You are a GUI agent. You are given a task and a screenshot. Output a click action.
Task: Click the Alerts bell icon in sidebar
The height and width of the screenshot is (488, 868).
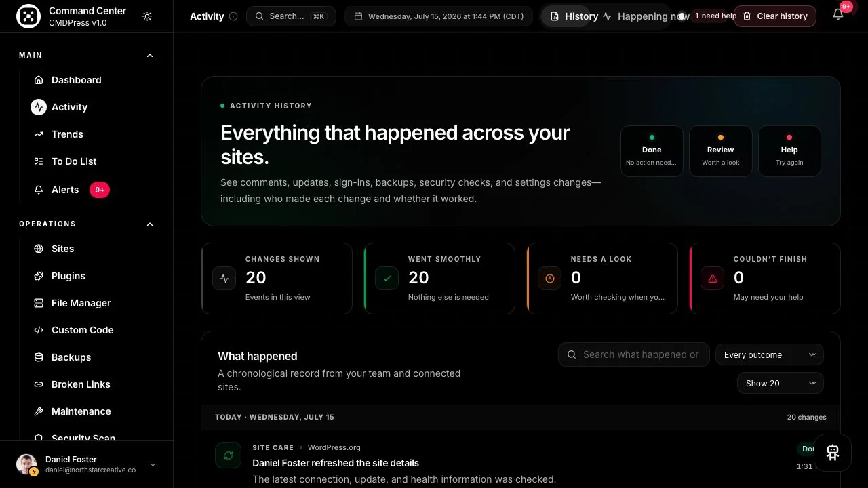[x=39, y=190]
